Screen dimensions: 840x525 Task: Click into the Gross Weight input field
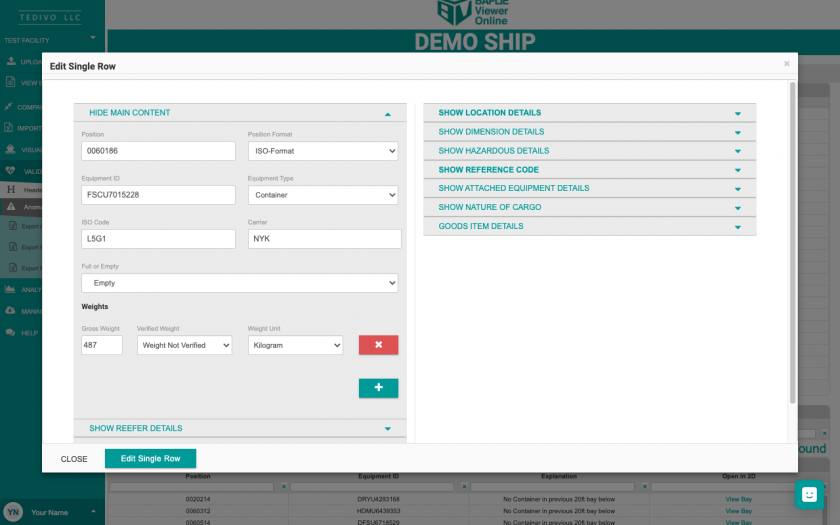(102, 345)
